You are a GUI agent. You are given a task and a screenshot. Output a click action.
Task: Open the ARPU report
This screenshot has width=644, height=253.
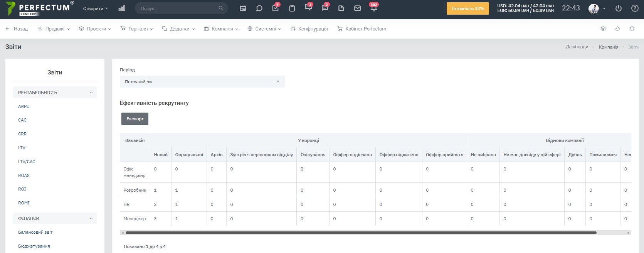click(x=24, y=106)
